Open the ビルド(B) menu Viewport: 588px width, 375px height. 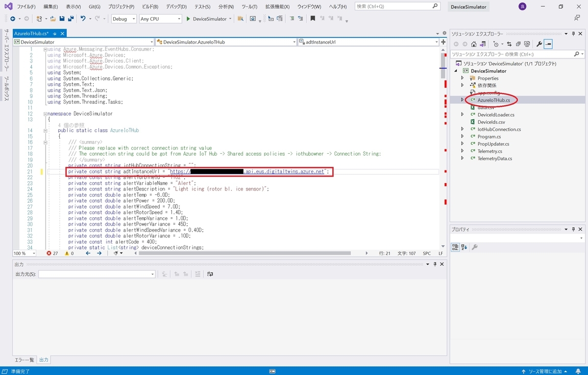pos(150,7)
